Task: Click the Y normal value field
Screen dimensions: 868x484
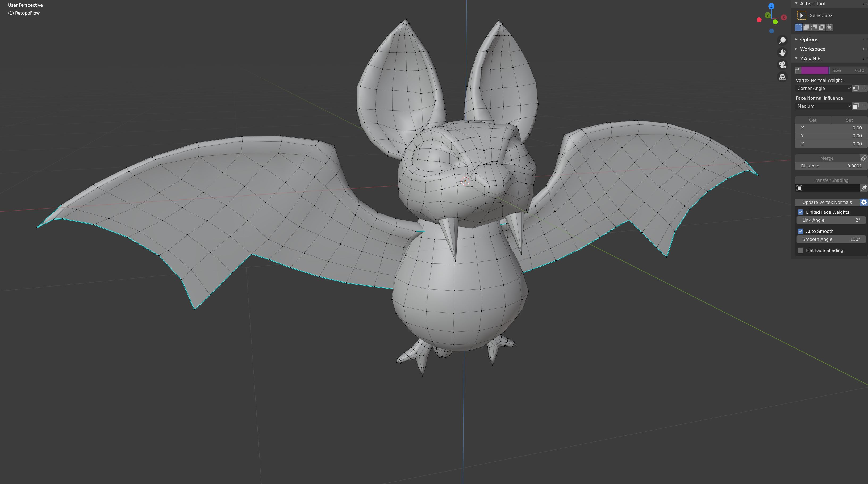Action: pyautogui.click(x=831, y=136)
